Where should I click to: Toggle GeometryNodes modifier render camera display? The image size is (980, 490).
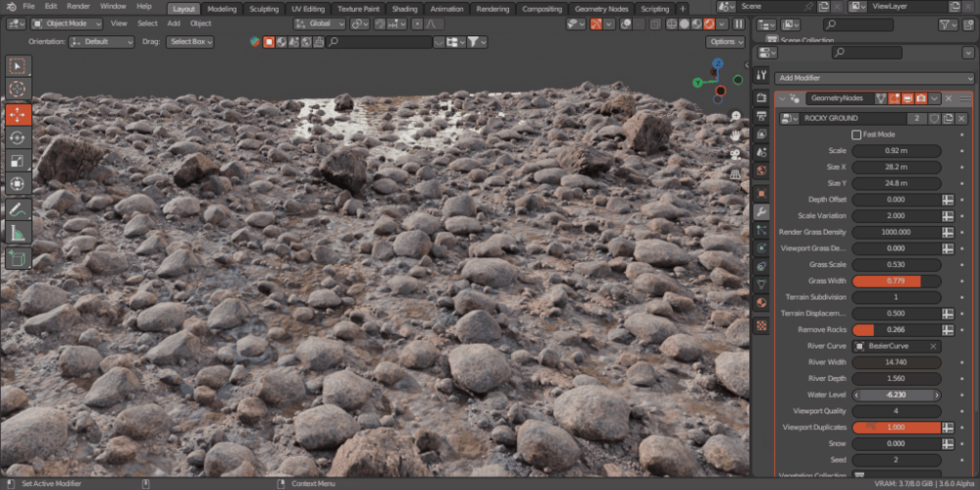pyautogui.click(x=921, y=98)
